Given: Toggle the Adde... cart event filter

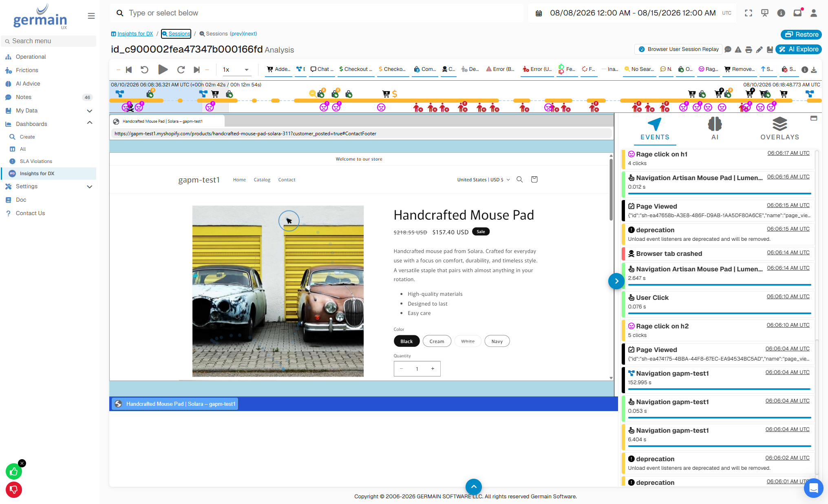Looking at the screenshot, I should click(x=278, y=69).
